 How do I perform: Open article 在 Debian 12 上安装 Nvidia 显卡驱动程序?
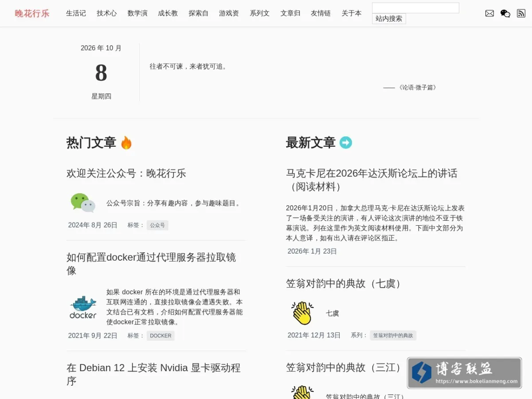click(x=153, y=374)
